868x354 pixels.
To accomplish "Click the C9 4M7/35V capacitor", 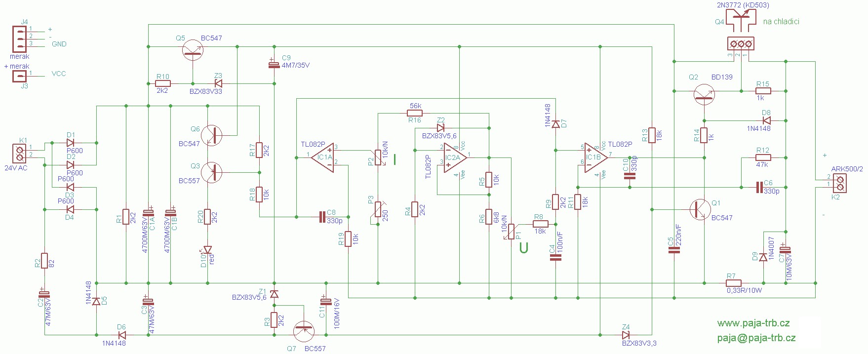I will click(274, 65).
